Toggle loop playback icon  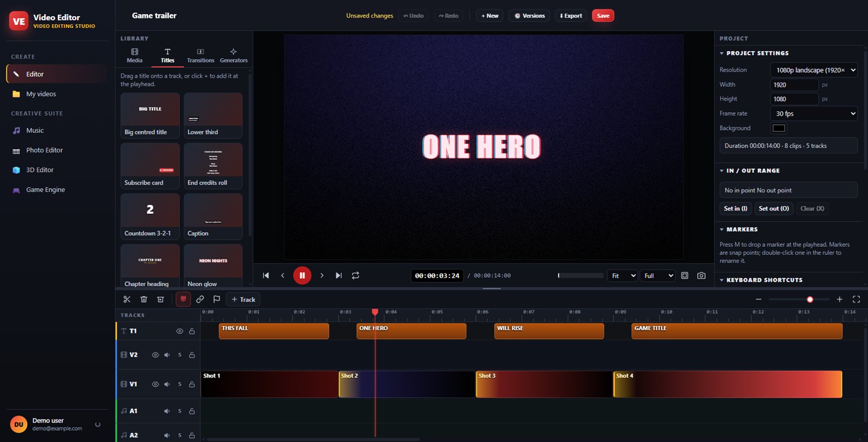click(x=355, y=276)
